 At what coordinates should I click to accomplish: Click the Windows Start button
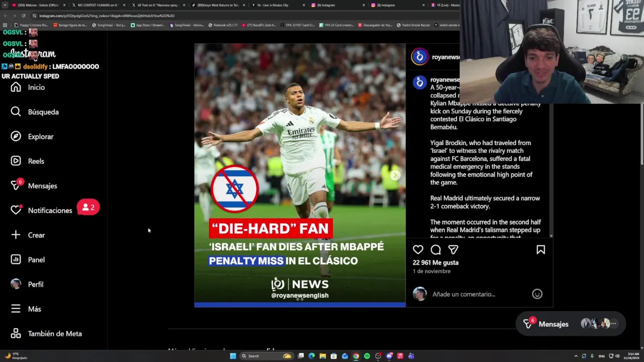[x=232, y=356]
